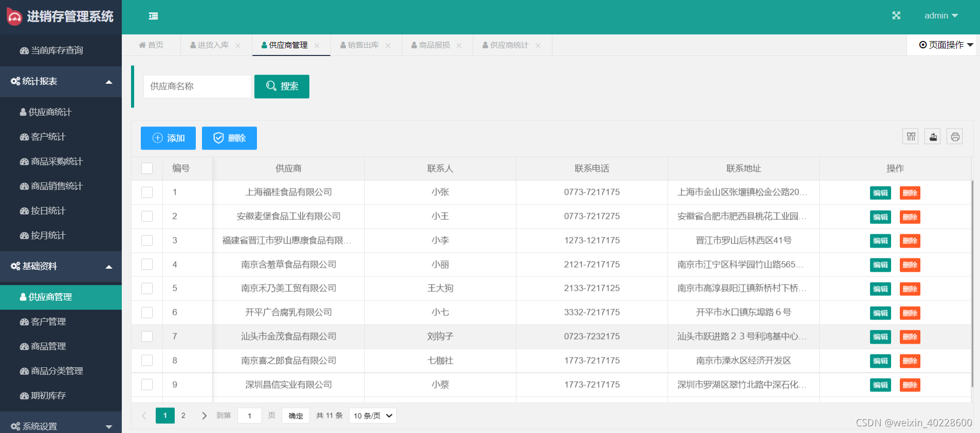Click the contact cell 王大狗
The image size is (980, 433).
click(440, 288)
